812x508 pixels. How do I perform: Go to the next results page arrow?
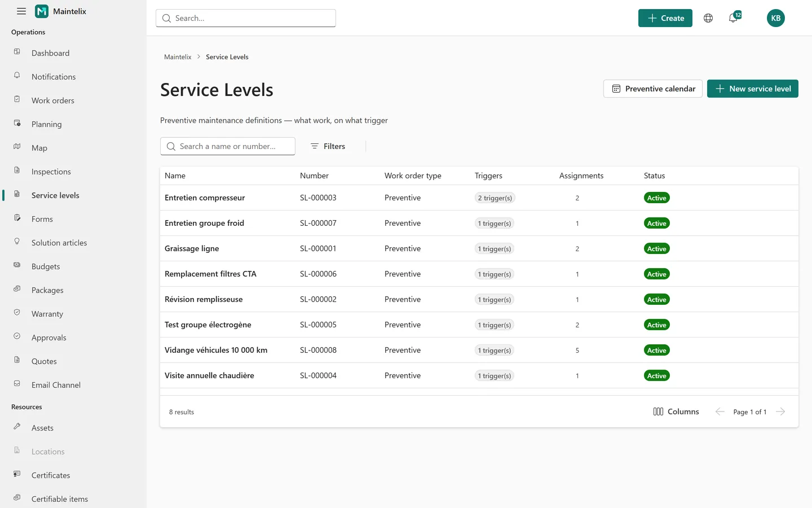coord(780,411)
